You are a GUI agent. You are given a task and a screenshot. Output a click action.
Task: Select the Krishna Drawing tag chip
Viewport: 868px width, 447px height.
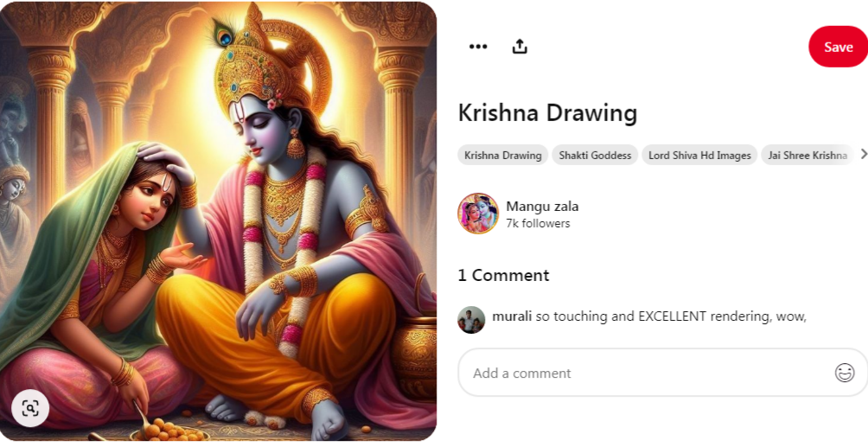click(502, 155)
